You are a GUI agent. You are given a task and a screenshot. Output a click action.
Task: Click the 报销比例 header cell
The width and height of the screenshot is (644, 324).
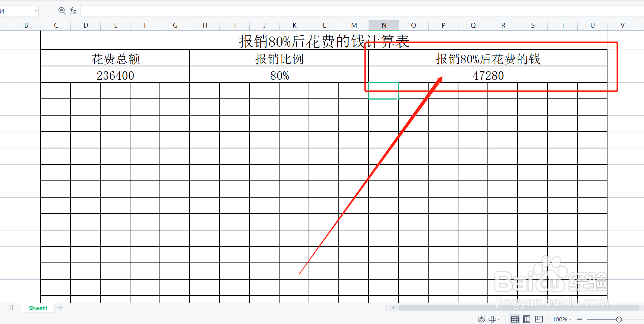279,58
